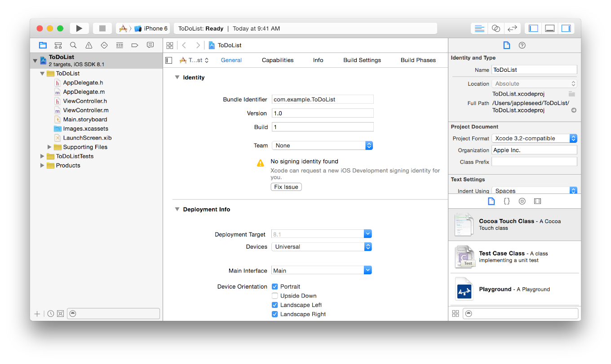Open the Capabilities tab
The image size is (611, 364).
click(278, 60)
